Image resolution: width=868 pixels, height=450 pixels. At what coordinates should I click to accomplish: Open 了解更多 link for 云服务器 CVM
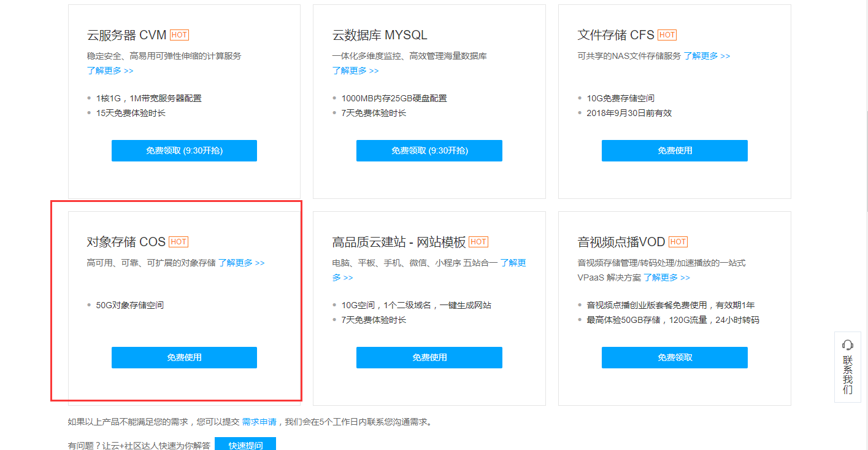pyautogui.click(x=110, y=71)
